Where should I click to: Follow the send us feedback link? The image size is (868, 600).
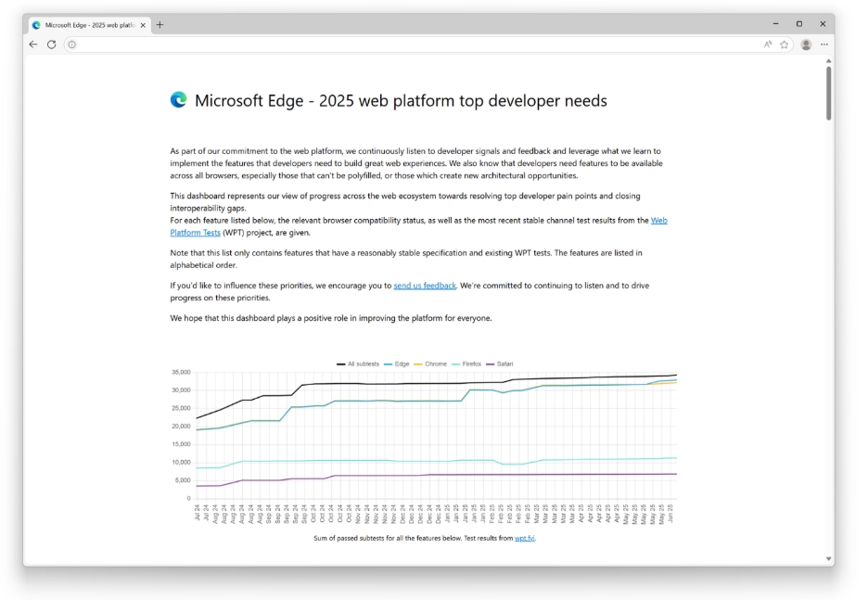(x=425, y=286)
